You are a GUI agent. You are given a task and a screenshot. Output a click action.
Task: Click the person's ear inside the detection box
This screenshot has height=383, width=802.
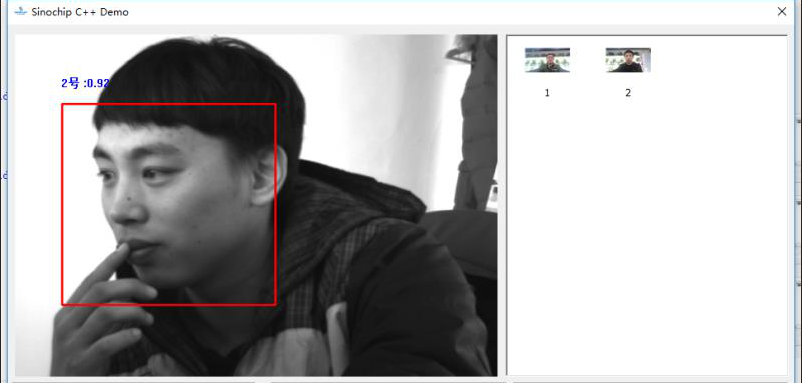click(x=266, y=176)
